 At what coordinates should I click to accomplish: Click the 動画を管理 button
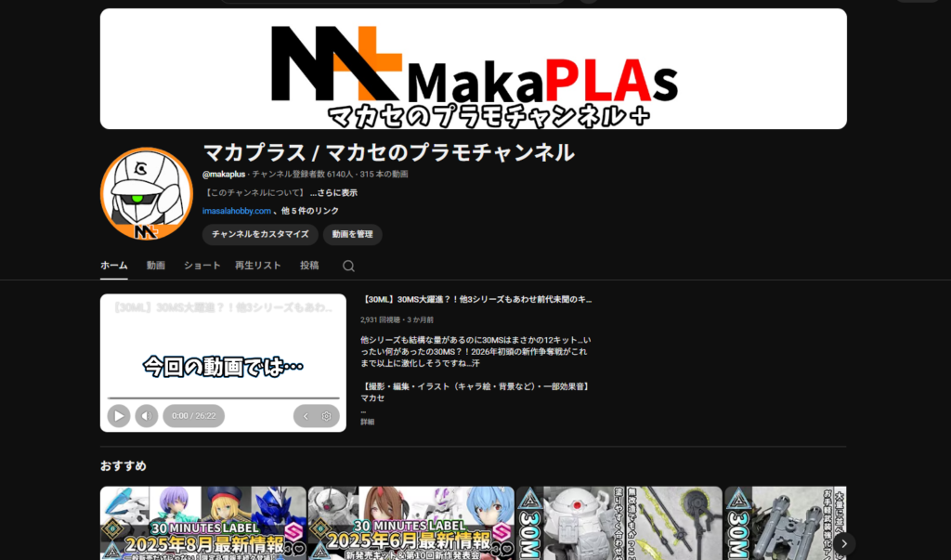tap(352, 234)
